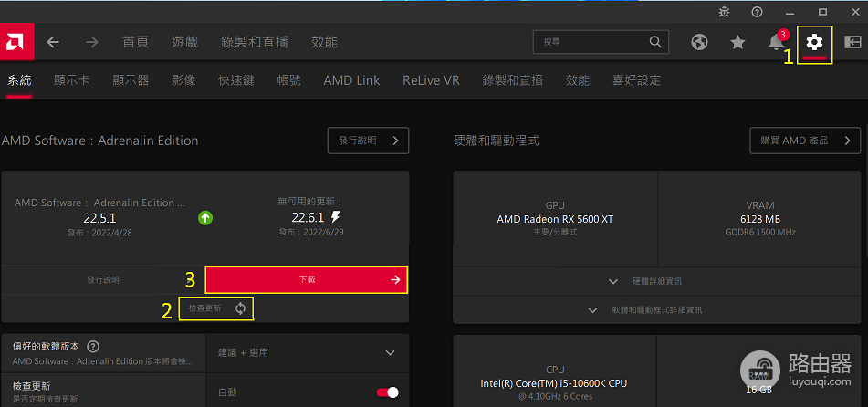Click the 6128 MB VRAM value
Viewport: 868px width, 407px height.
click(x=760, y=219)
